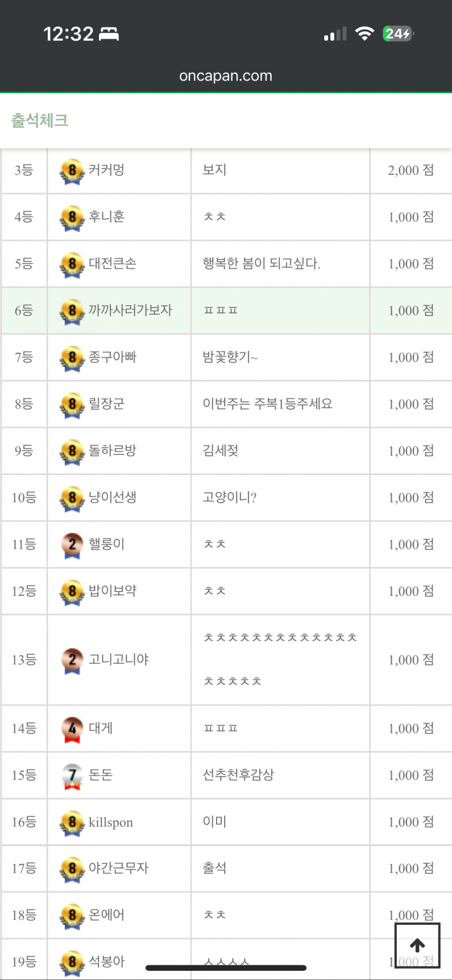Image resolution: width=452 pixels, height=980 pixels.
Task: Select username 릴장군
Action: 107,404
